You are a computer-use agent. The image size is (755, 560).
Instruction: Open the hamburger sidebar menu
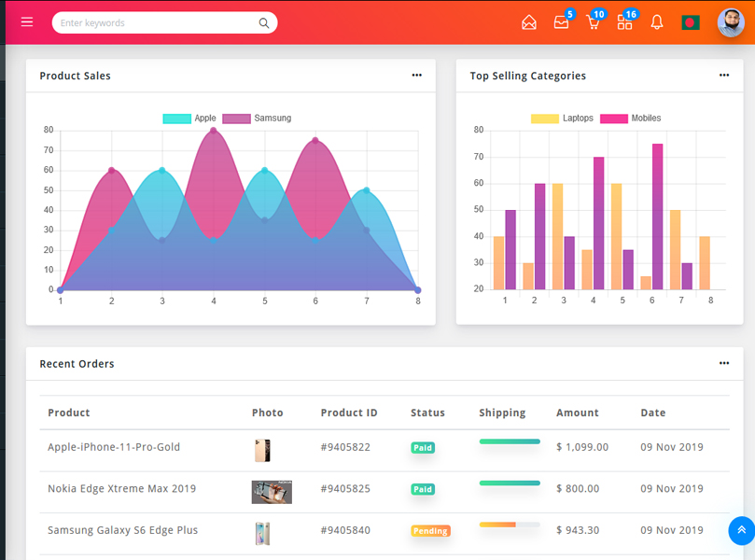click(27, 22)
